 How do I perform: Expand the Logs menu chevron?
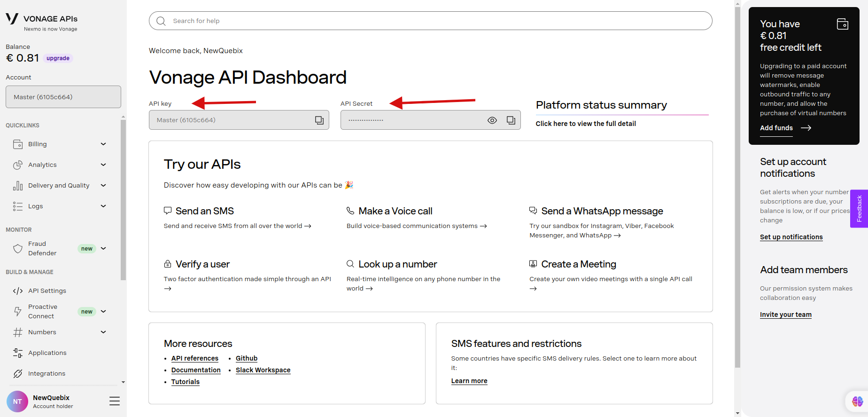click(x=103, y=206)
